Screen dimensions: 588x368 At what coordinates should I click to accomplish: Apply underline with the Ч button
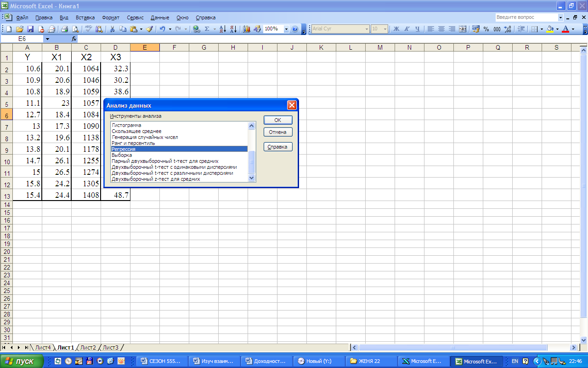(x=418, y=29)
